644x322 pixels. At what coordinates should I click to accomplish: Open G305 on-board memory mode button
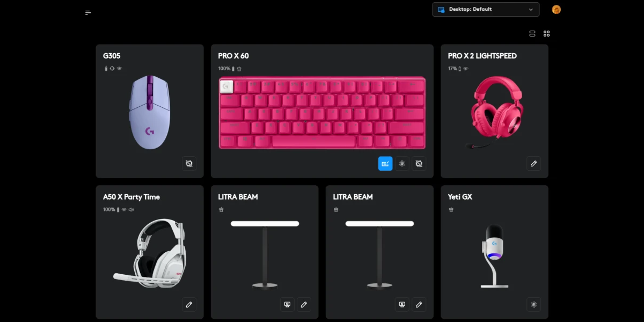189,164
